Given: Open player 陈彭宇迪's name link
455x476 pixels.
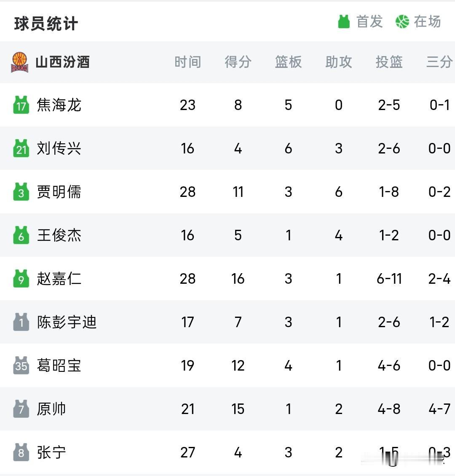Looking at the screenshot, I should click(x=67, y=322).
